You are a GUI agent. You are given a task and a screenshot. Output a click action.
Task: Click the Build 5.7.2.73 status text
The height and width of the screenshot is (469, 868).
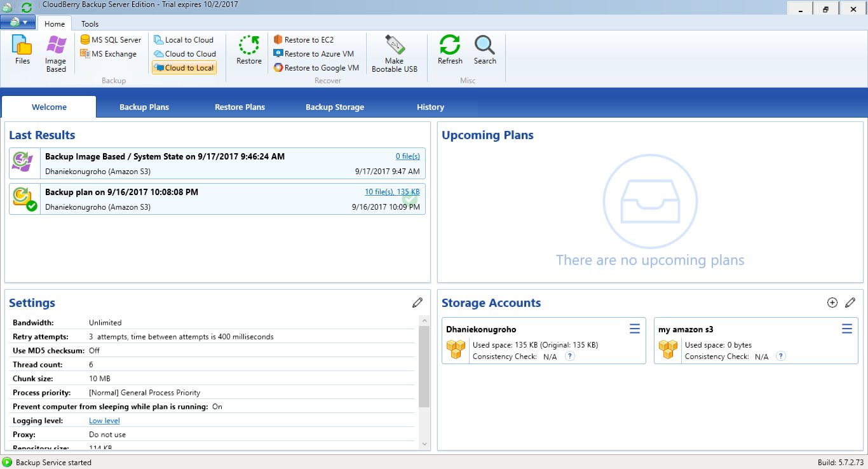pos(840,462)
